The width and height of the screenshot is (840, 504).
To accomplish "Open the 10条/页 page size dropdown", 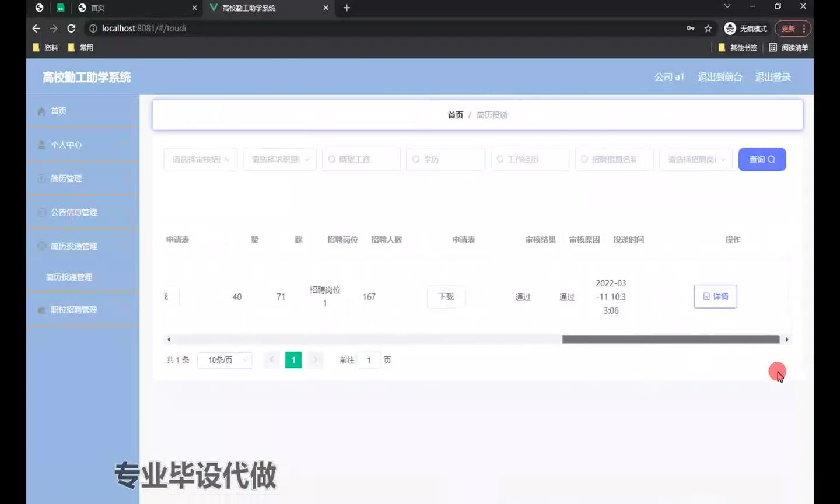I will pyautogui.click(x=225, y=360).
